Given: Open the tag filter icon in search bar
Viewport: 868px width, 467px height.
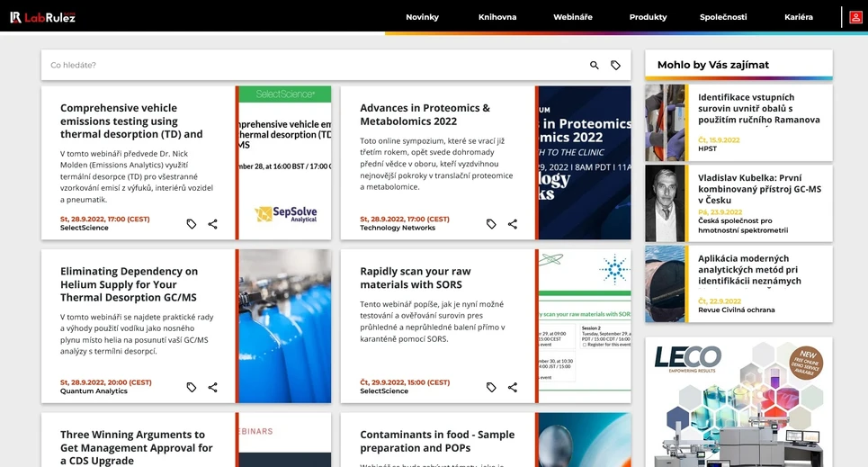Looking at the screenshot, I should tap(615, 65).
